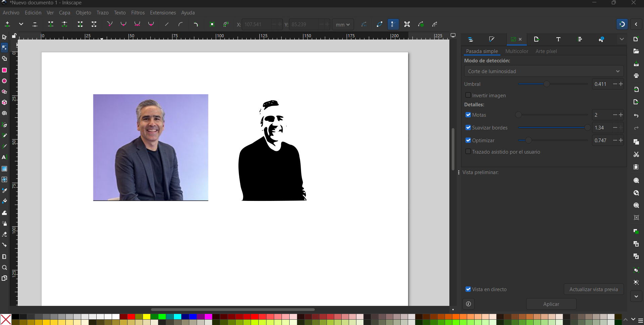
Task: Toggle the Vista en directo checkbox
Action: (468, 289)
